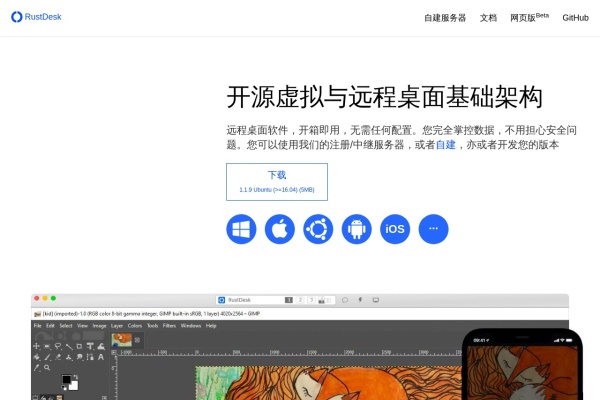Select the magnifier zoom tool in GIMP toolbox

click(x=47, y=368)
